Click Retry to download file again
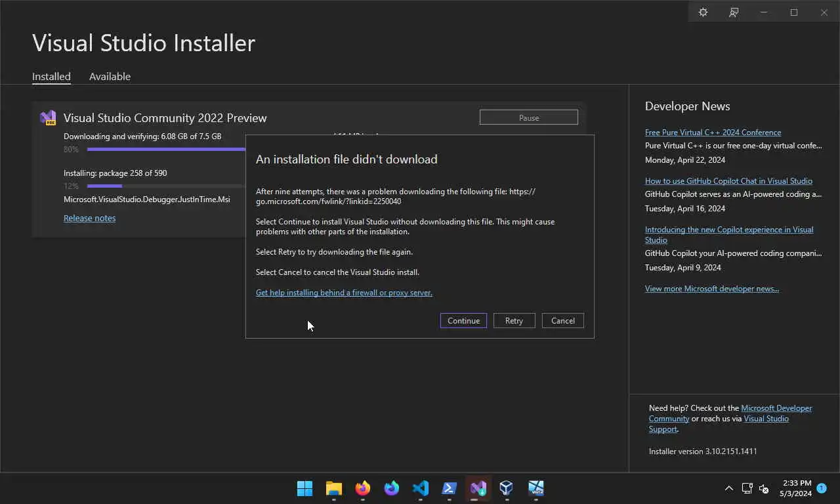Screen dimensions: 840x504 [x=514, y=320]
